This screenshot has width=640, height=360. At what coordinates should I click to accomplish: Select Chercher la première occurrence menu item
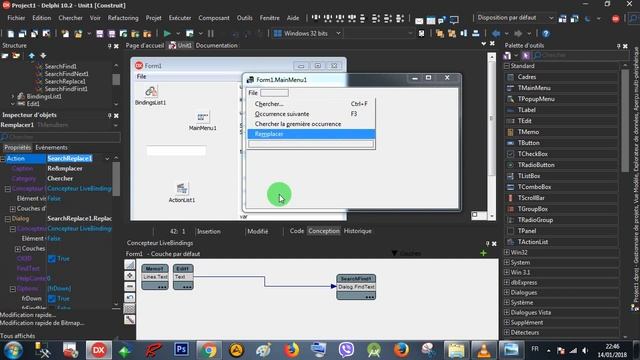point(311,124)
